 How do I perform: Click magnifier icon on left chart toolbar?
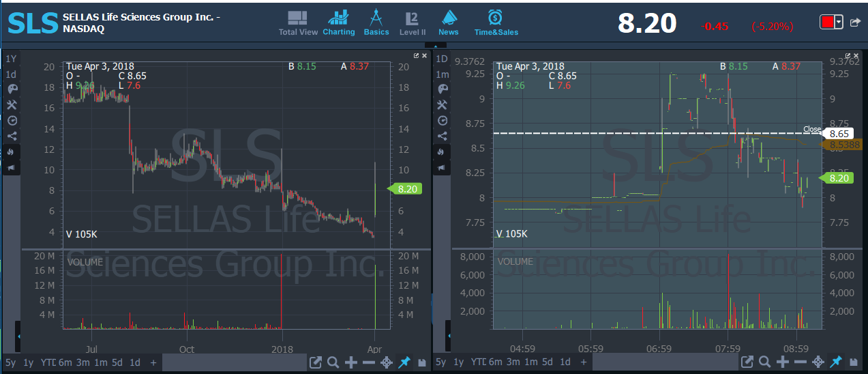[333, 362]
